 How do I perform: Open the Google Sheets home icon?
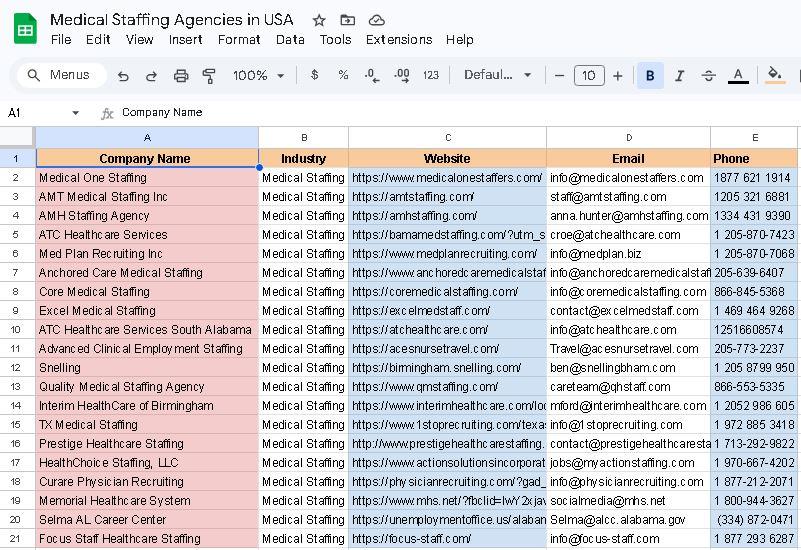pos(25,29)
